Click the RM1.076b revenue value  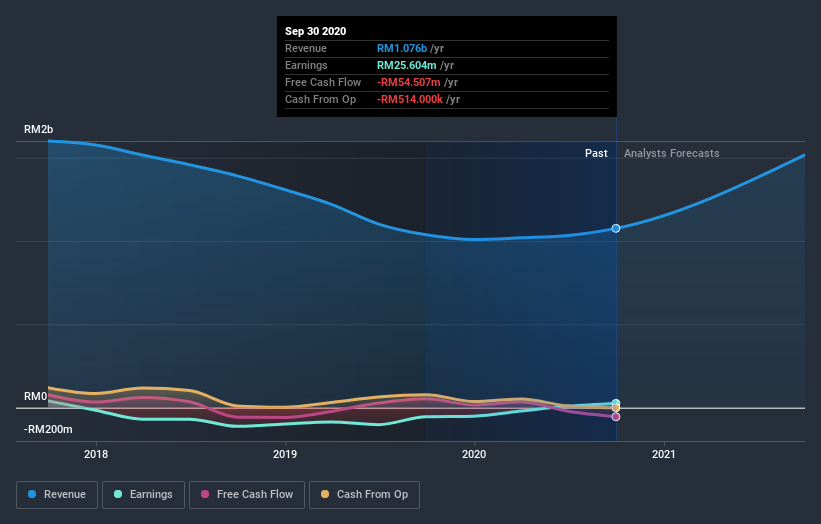pyautogui.click(x=402, y=48)
